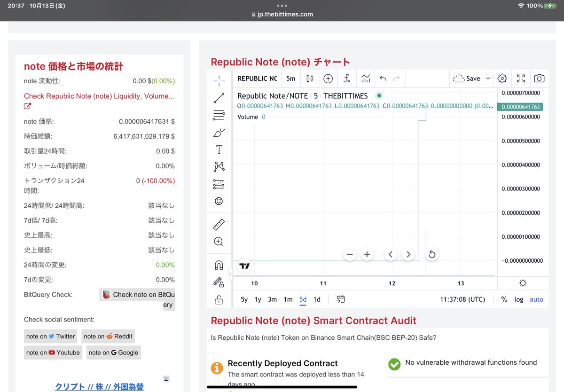Select the crosshair cursor tool
The image size is (564, 392).
click(219, 81)
